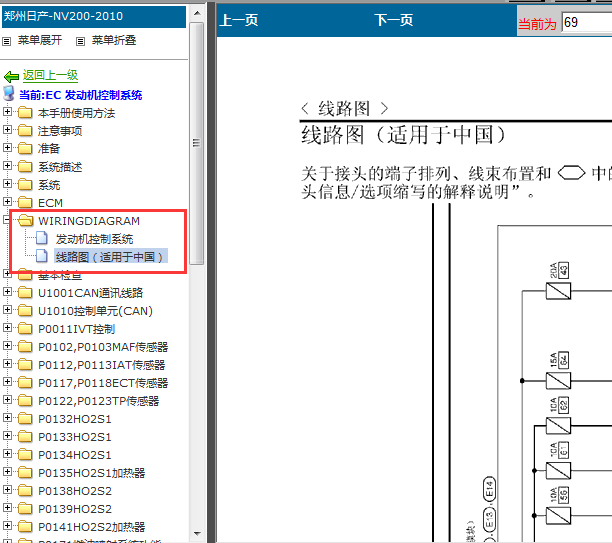Go to previous page with 上一页

239,20
